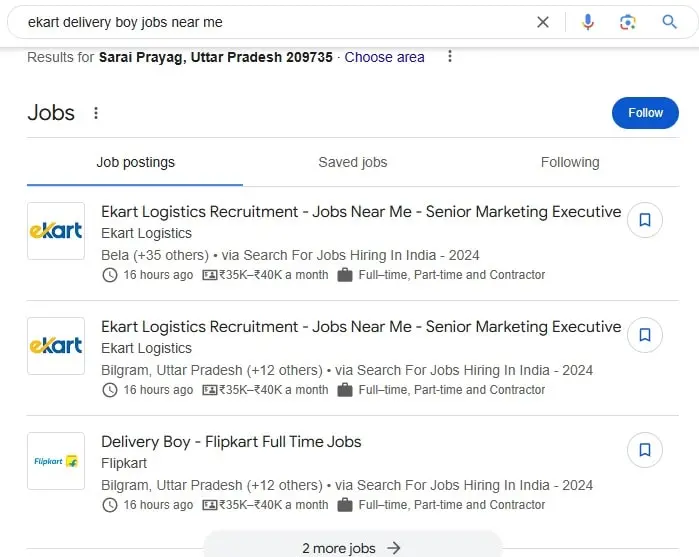Open the Ekart logo of Bela listing
Screen dimensions: 699x557
pyautogui.click(x=56, y=231)
